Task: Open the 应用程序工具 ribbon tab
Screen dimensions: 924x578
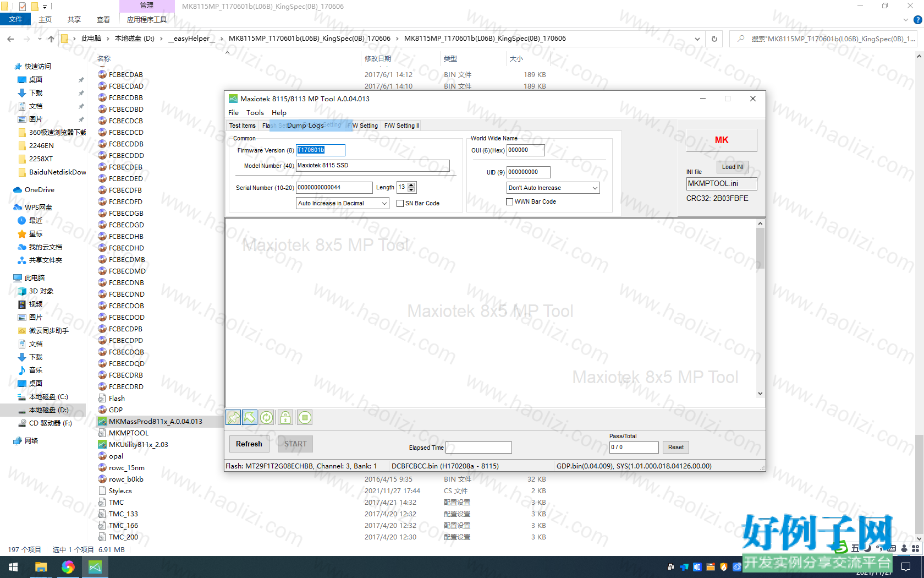Action: click(146, 19)
